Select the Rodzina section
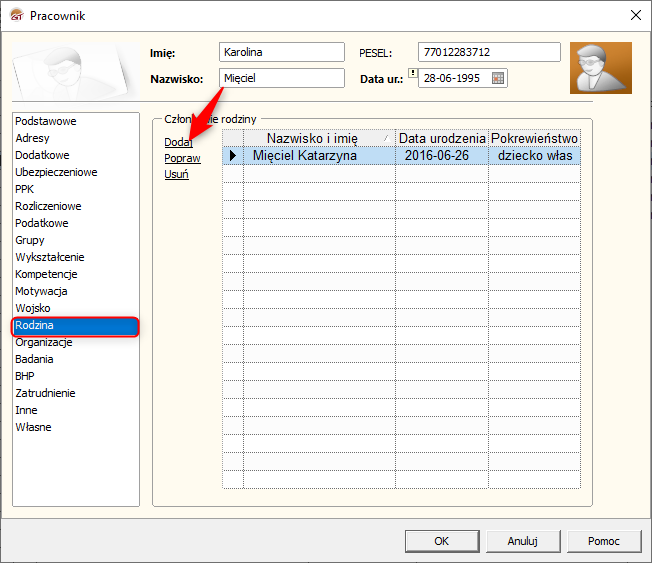 [x=76, y=326]
